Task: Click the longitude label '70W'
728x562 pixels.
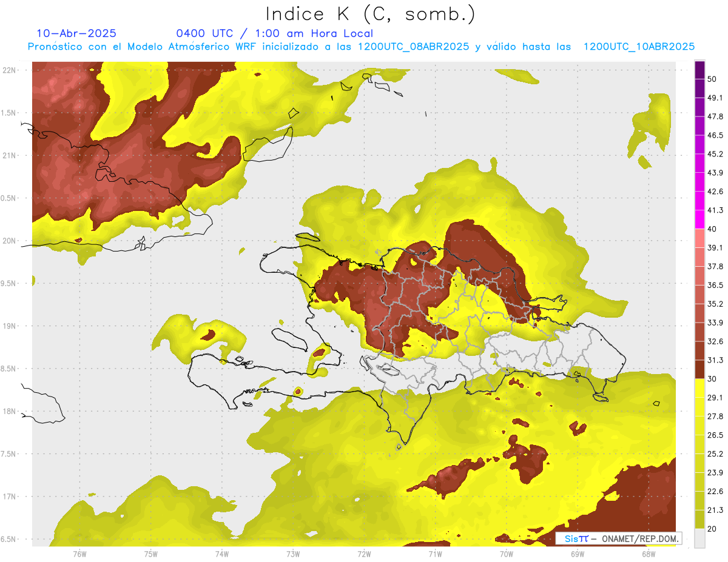Action: (x=507, y=554)
